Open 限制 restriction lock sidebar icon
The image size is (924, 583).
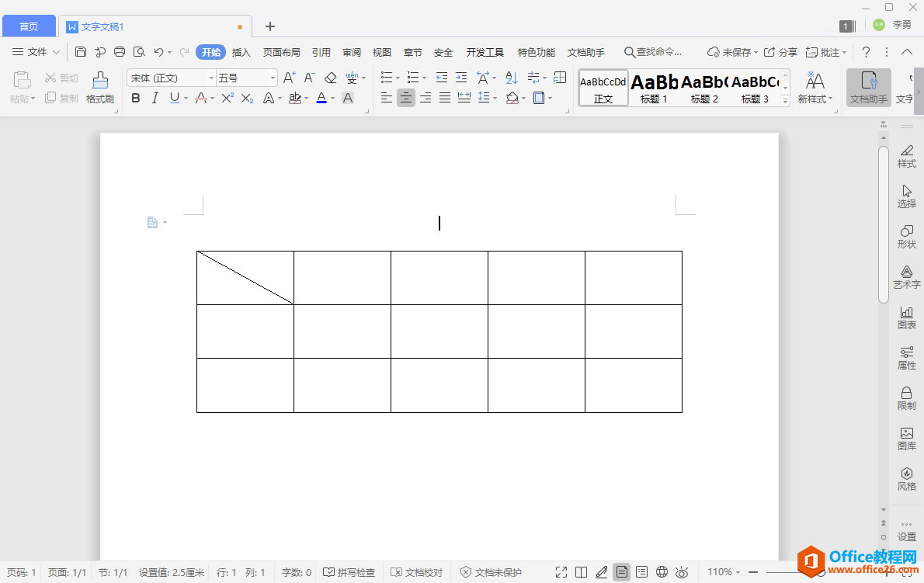click(x=906, y=399)
